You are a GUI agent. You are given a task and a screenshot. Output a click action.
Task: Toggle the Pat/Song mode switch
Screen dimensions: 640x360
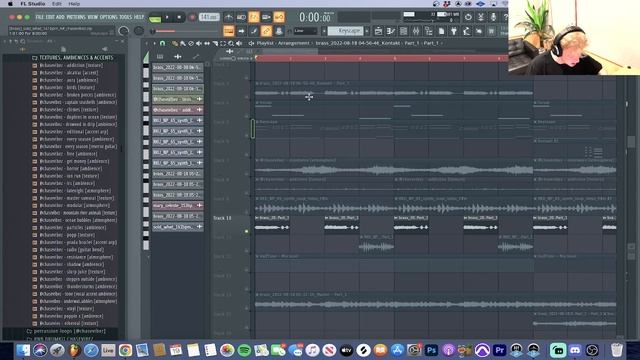point(155,18)
